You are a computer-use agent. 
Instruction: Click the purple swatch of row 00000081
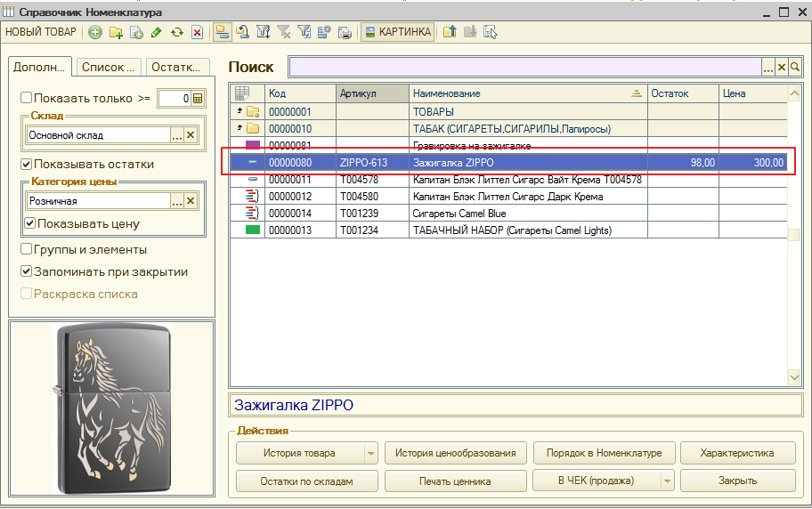click(x=253, y=145)
